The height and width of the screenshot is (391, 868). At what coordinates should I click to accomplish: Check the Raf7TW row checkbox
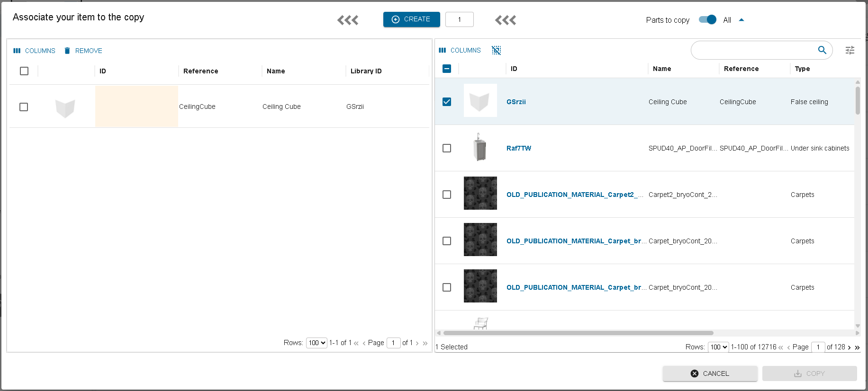(x=447, y=148)
